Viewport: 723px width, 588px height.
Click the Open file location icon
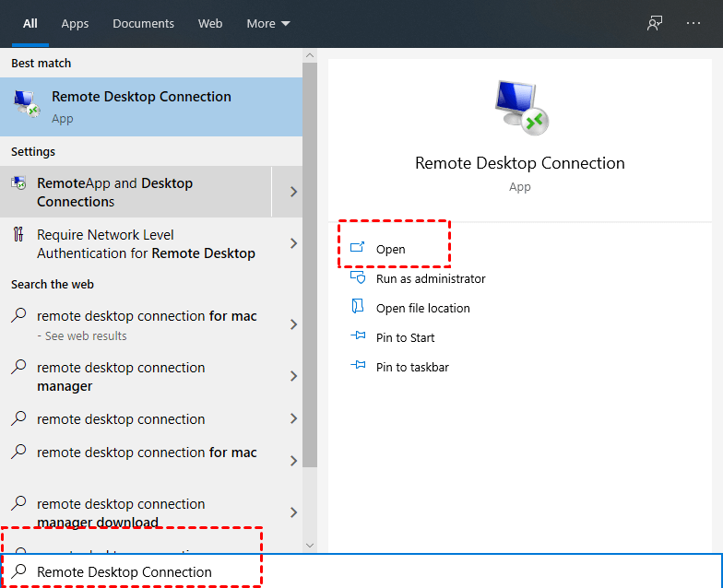point(358,306)
